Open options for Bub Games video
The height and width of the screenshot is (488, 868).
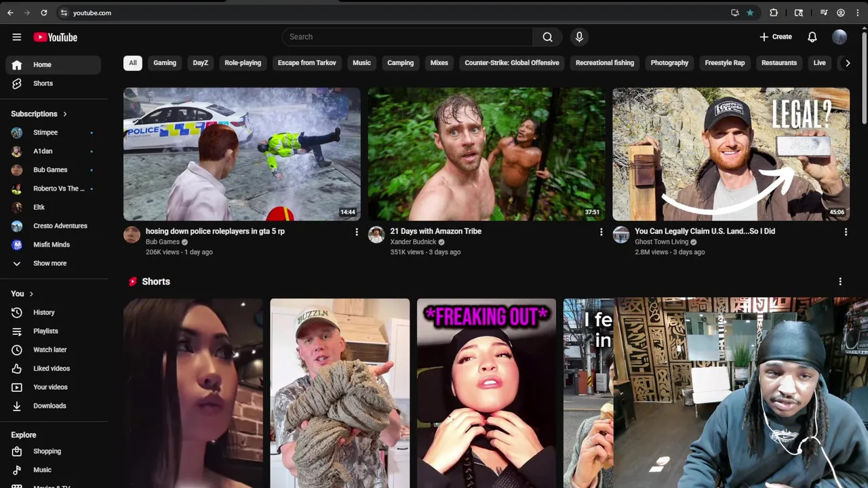[357, 232]
